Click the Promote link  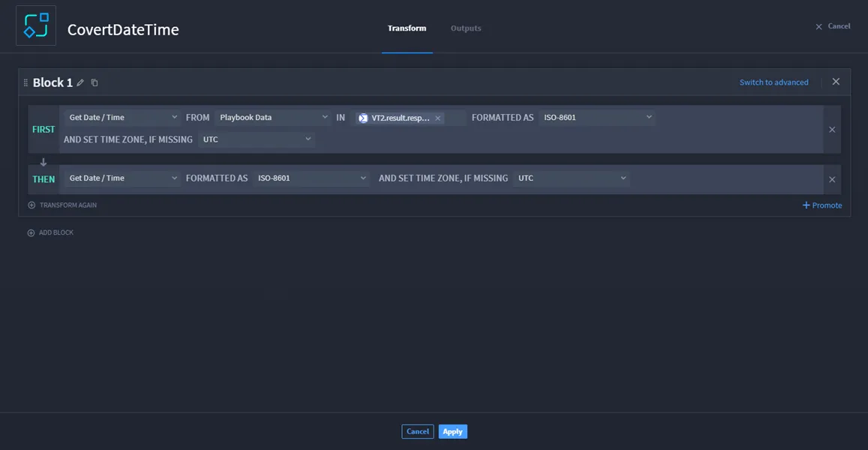pos(827,205)
